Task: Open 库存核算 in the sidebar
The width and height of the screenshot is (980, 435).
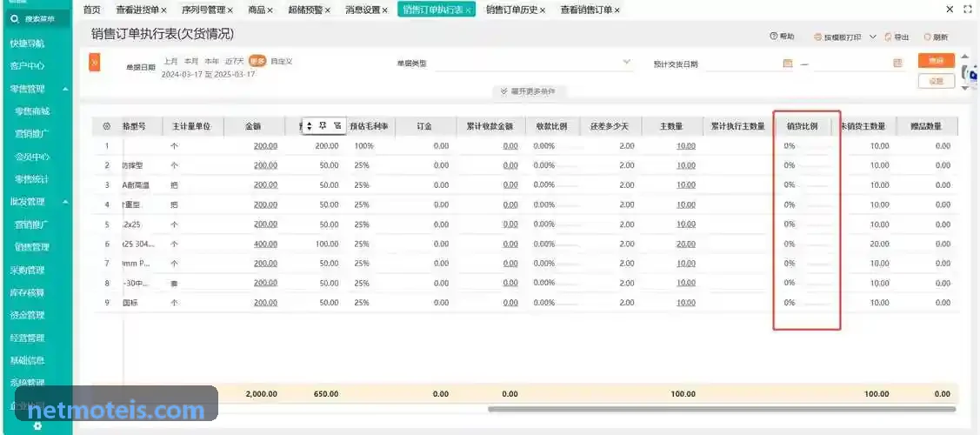Action: tap(28, 292)
